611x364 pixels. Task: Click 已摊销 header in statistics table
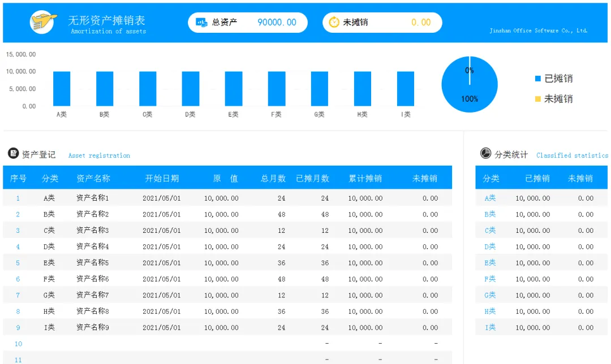pyautogui.click(x=537, y=178)
